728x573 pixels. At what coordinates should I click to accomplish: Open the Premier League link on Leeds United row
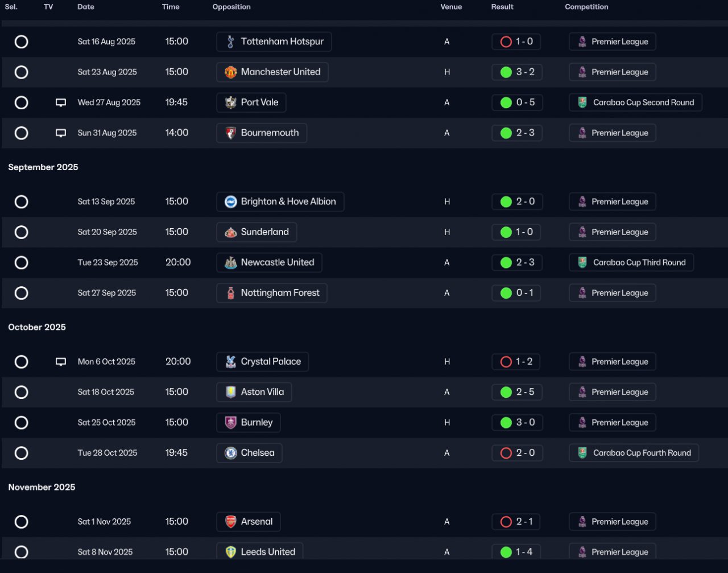tap(613, 551)
